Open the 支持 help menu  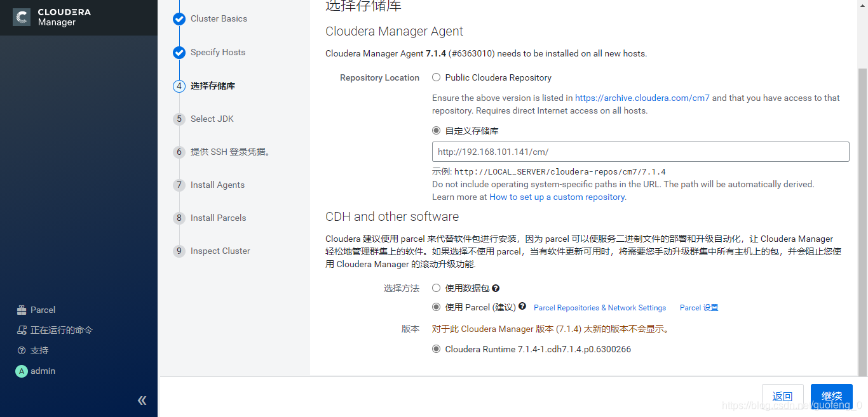click(33, 350)
